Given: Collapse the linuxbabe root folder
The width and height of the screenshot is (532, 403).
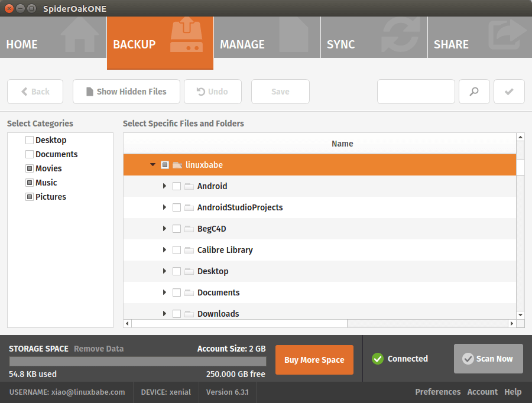Looking at the screenshot, I should point(153,165).
